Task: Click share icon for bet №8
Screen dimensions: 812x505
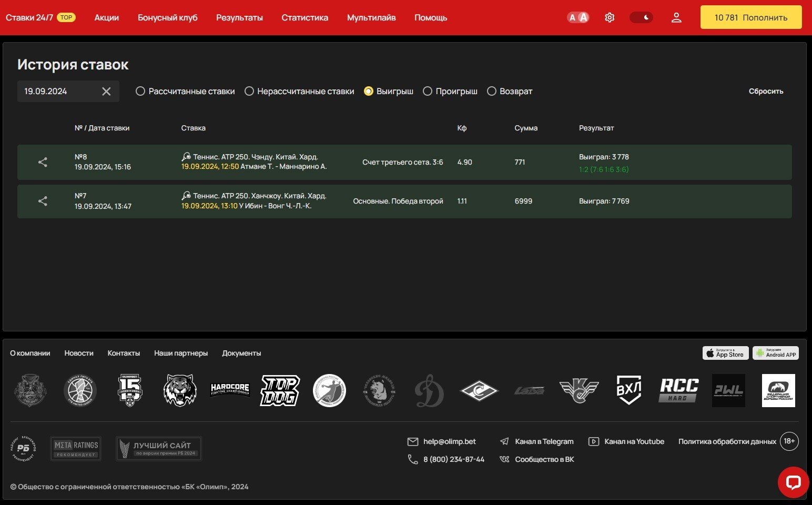Action: (x=43, y=162)
